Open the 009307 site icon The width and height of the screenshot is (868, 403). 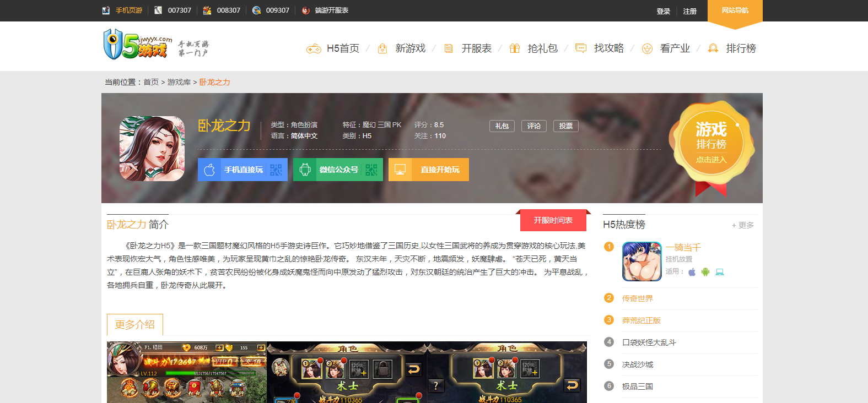coord(256,10)
